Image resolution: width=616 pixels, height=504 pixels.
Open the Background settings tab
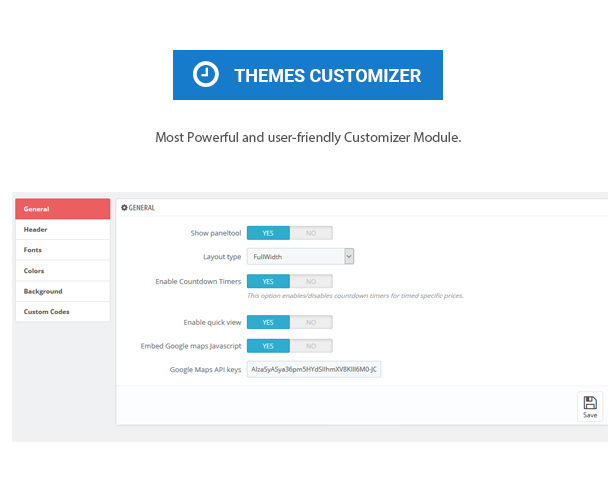tap(62, 291)
